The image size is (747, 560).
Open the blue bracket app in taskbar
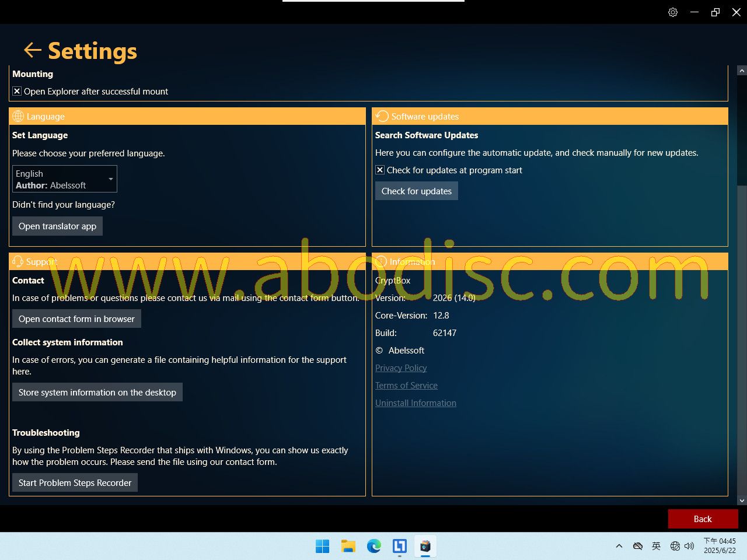pyautogui.click(x=400, y=546)
